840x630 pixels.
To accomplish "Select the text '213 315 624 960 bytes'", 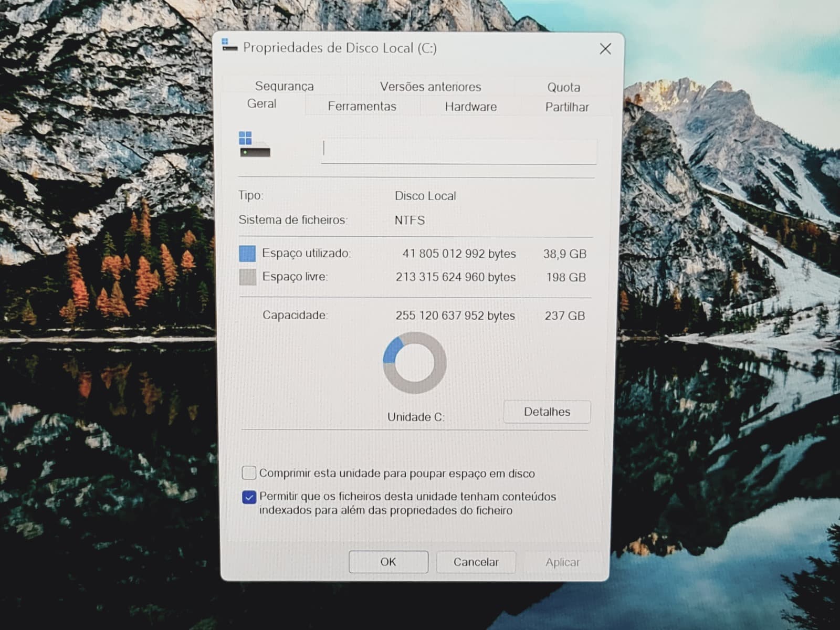I will pos(456,277).
